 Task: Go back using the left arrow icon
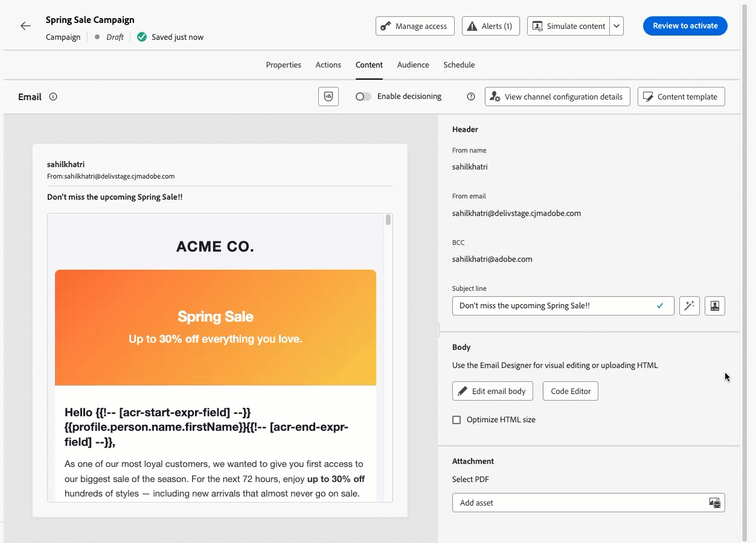(25, 26)
